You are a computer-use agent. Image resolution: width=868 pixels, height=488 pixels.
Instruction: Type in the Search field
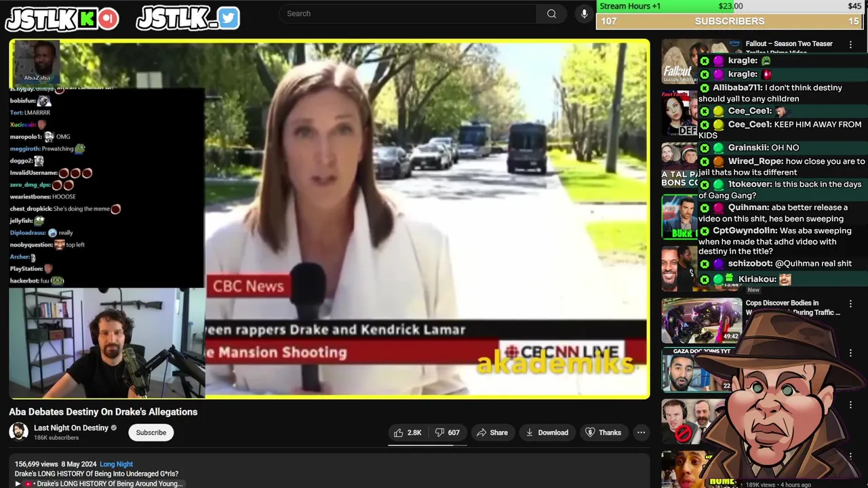tap(408, 14)
